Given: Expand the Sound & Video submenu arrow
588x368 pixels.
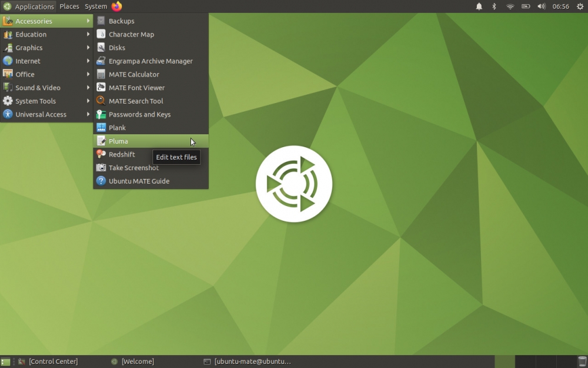Looking at the screenshot, I should (x=88, y=88).
